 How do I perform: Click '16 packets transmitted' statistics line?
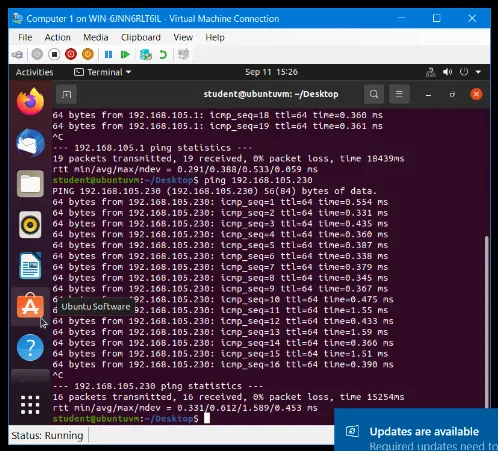coord(228,397)
